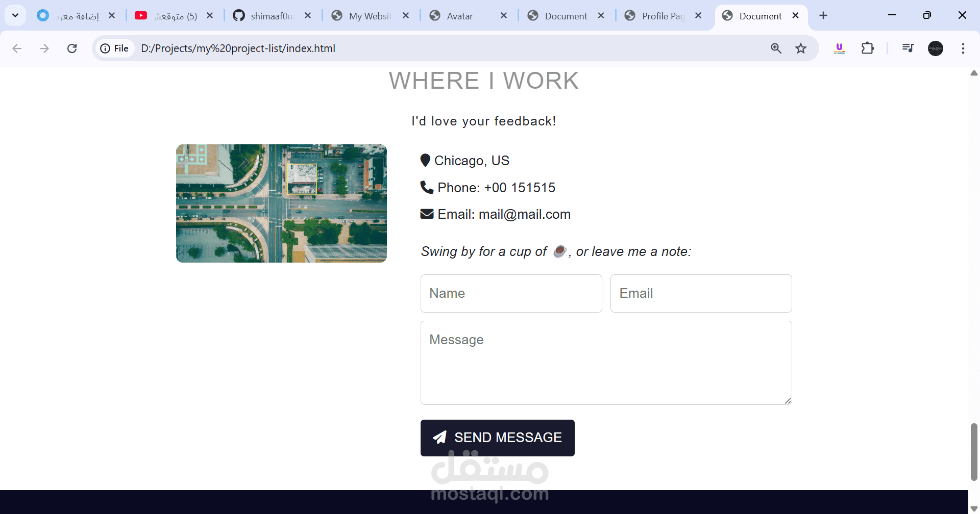Close the My Website tab
980x514 pixels.
click(x=406, y=16)
